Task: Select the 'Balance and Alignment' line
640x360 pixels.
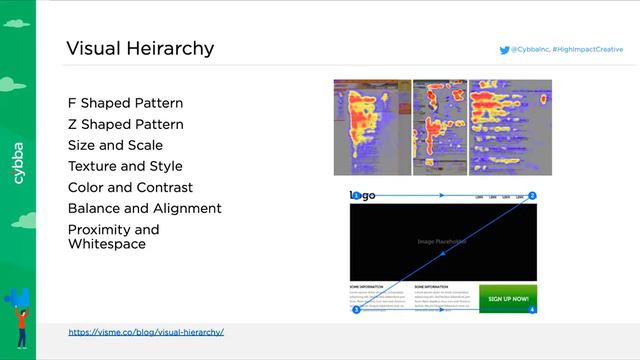Action: point(144,209)
